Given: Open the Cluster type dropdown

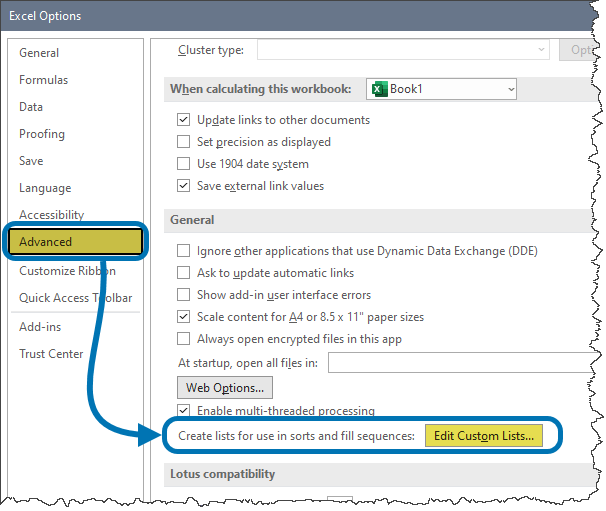Looking at the screenshot, I should (541, 49).
